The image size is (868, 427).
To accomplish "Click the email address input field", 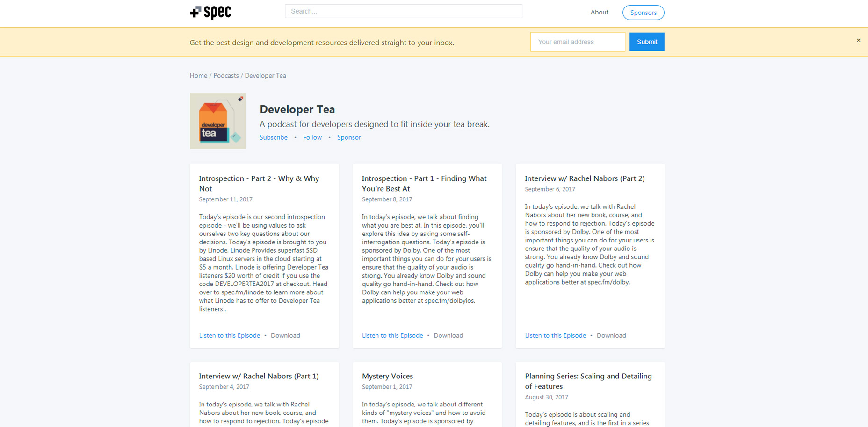I will [577, 42].
